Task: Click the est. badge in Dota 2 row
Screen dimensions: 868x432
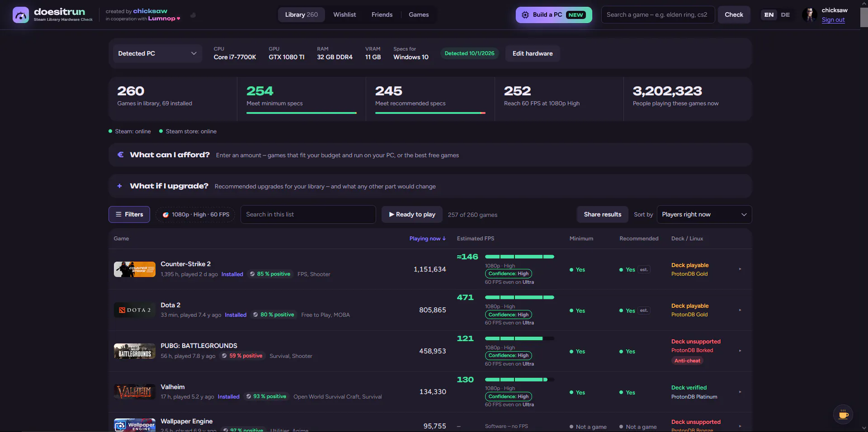Action: pos(644,310)
